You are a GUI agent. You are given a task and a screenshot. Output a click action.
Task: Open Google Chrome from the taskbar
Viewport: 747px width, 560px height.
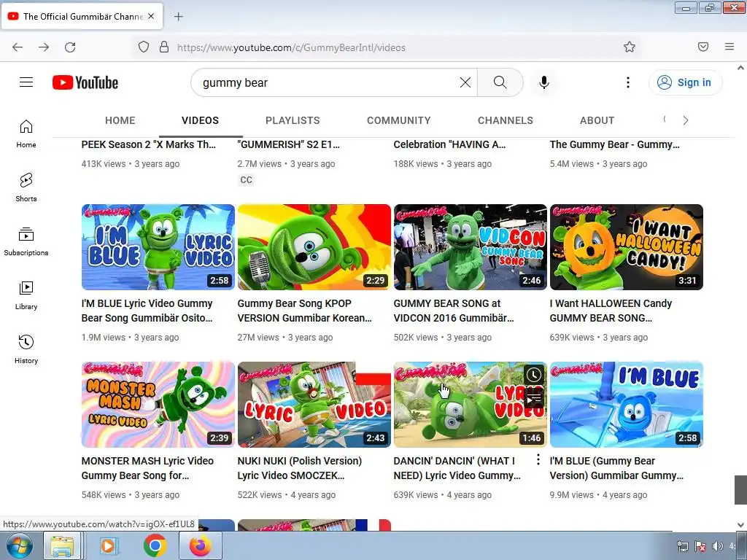pyautogui.click(x=155, y=545)
